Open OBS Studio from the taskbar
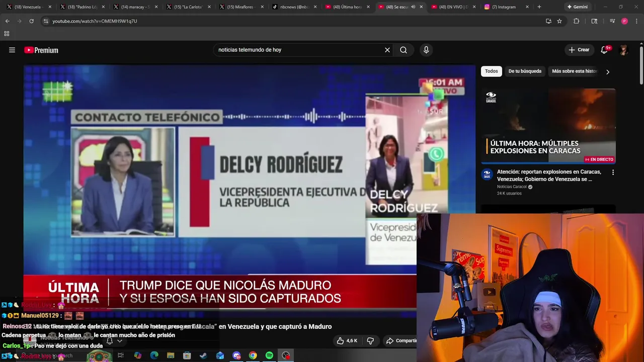The image size is (644, 362). [286, 355]
